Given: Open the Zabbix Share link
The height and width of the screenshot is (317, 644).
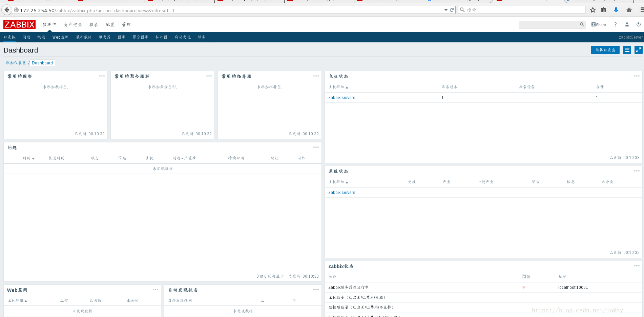Looking at the screenshot, I should (x=599, y=24).
